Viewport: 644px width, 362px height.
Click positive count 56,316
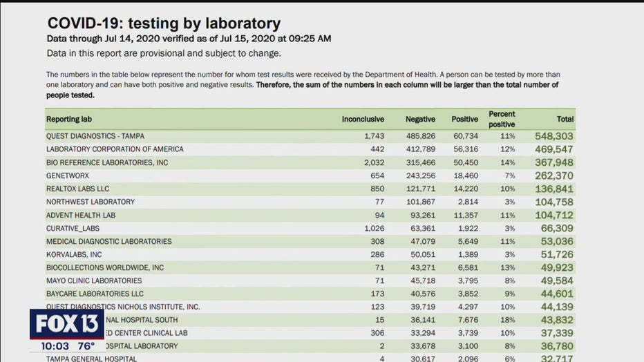466,149
